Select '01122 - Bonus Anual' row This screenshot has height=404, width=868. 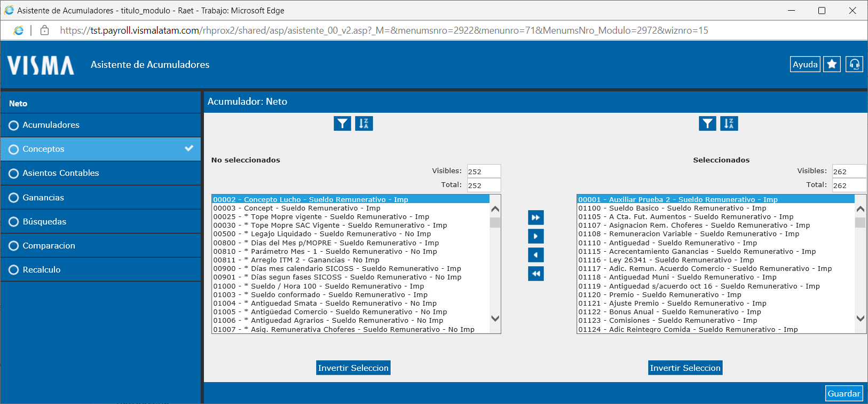pyautogui.click(x=716, y=312)
